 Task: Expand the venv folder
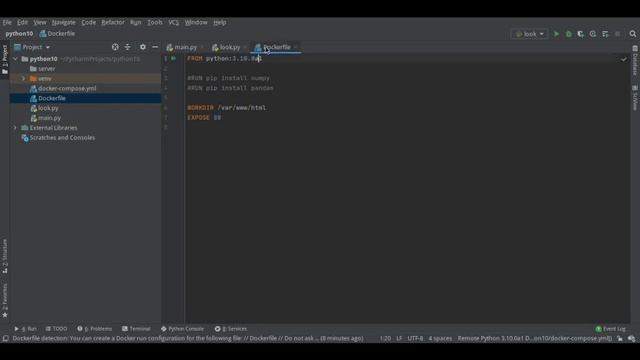(x=24, y=78)
